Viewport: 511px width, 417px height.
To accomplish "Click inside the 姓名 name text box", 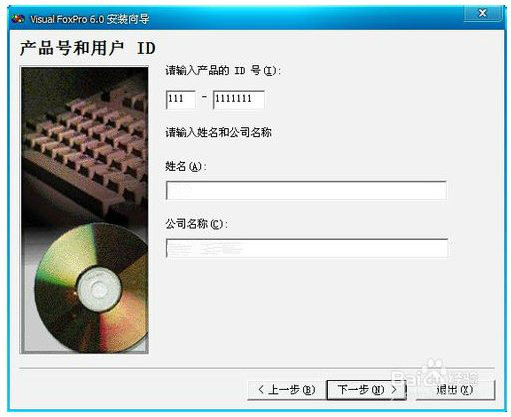I will pyautogui.click(x=306, y=190).
